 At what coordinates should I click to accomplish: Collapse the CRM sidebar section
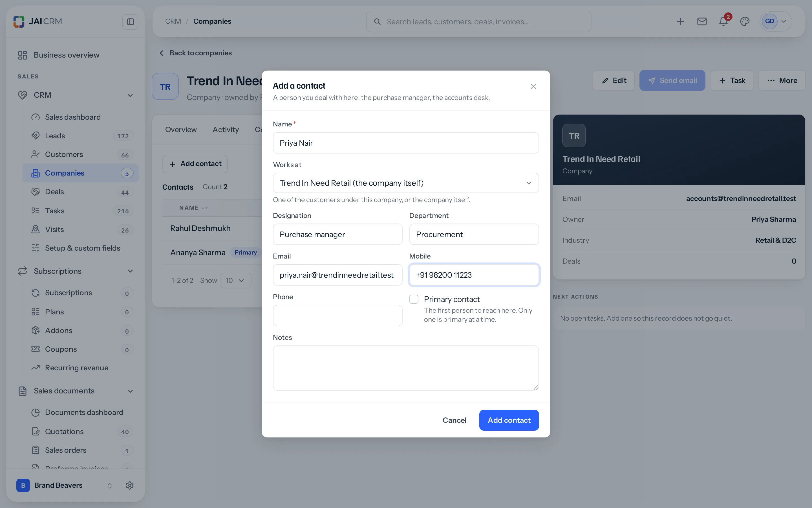coord(130,95)
